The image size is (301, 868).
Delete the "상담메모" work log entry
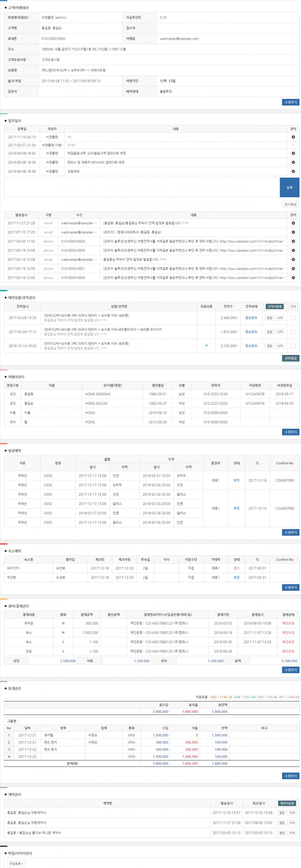293,172
